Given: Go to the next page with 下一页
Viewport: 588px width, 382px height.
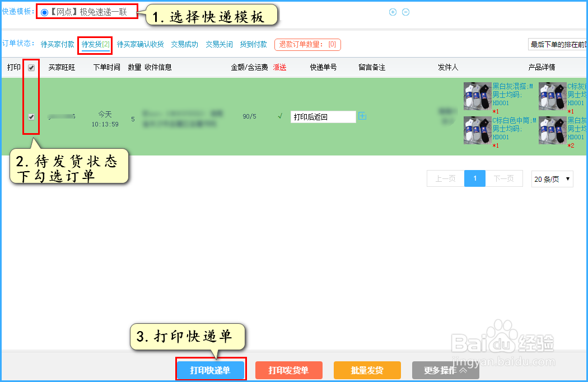Looking at the screenshot, I should pyautogui.click(x=503, y=178).
